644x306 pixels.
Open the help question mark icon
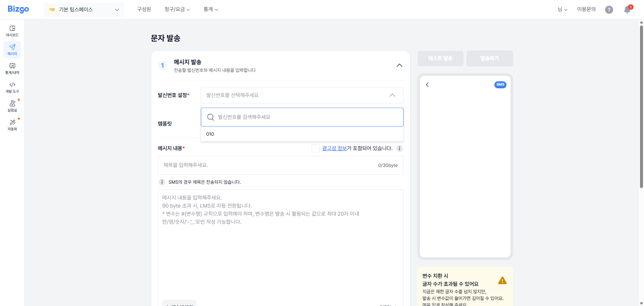(x=609, y=9)
